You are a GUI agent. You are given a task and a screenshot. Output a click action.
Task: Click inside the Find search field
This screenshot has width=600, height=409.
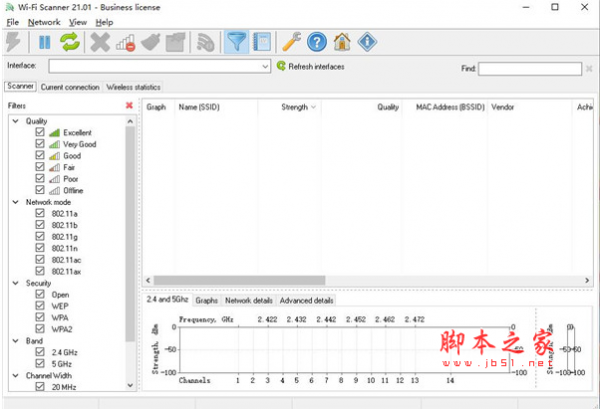[530, 69]
